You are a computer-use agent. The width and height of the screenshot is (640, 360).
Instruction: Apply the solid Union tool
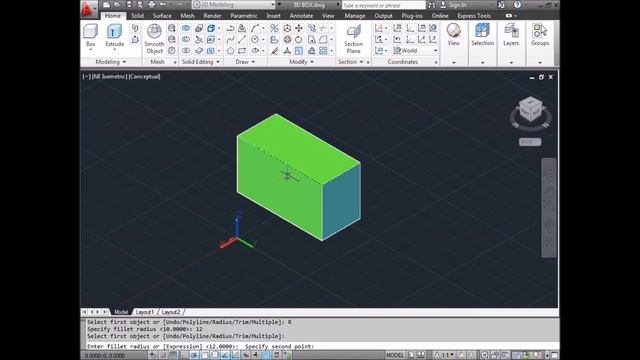coord(186,28)
